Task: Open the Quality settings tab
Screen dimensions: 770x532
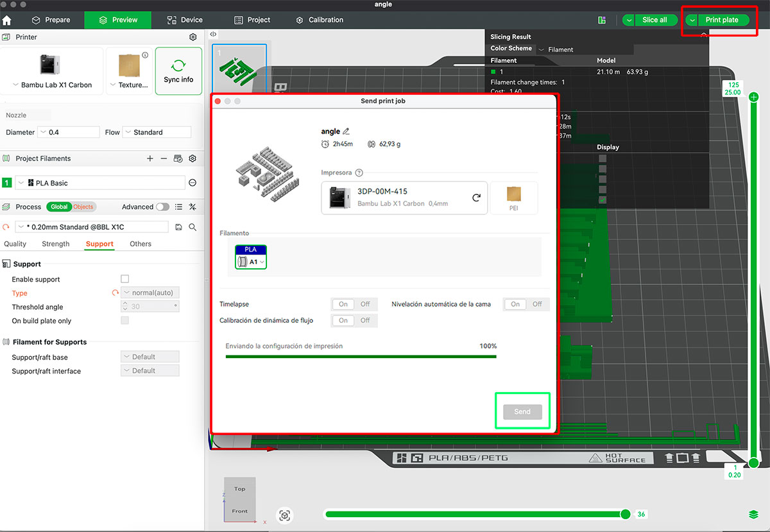Action: 15,244
